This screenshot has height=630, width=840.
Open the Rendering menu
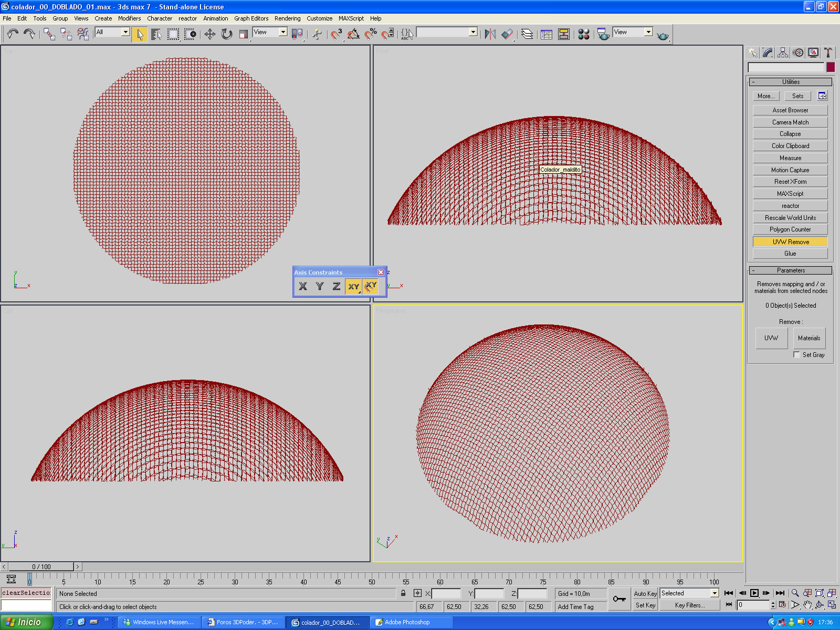point(287,18)
